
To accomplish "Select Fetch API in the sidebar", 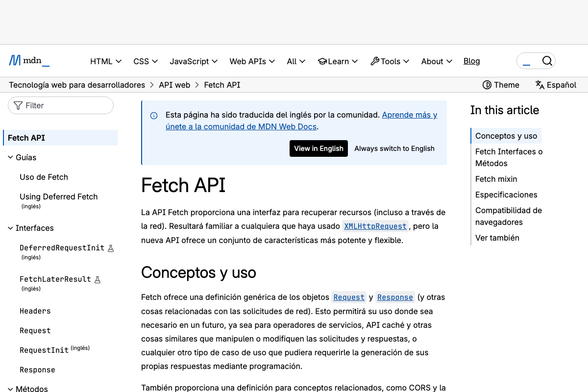I will [60, 138].
